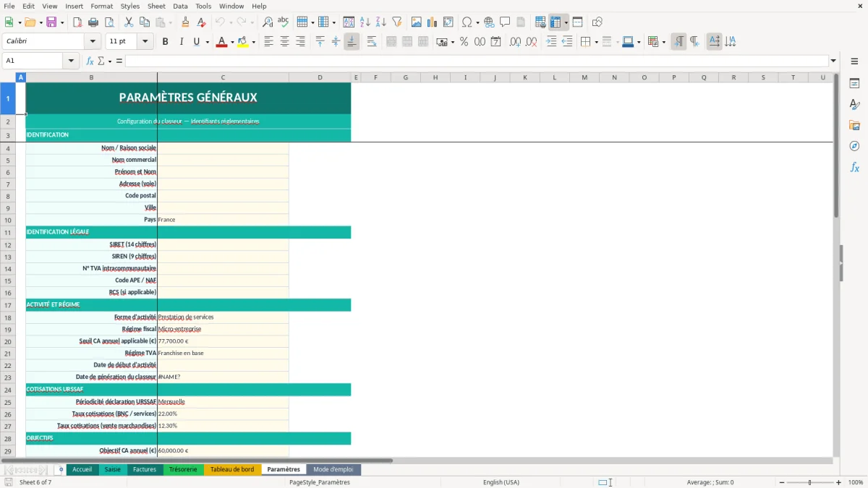Activate Clone Formatting paintbrush
Image resolution: width=868 pixels, height=488 pixels.
click(x=186, y=22)
